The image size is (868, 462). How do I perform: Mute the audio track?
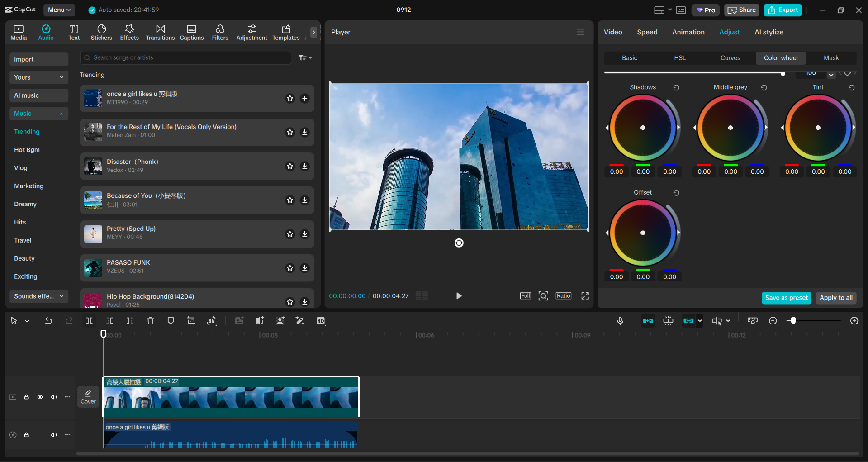(x=53, y=435)
